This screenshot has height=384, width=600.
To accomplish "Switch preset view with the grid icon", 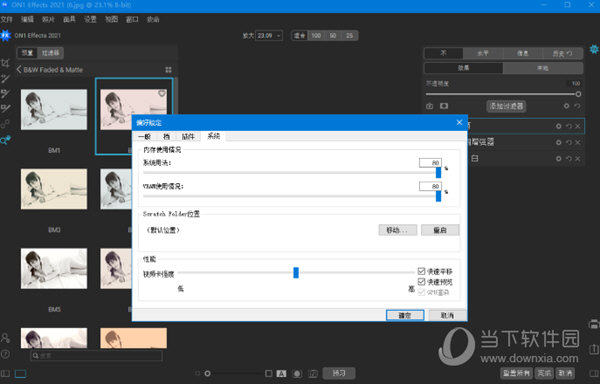I will [168, 70].
